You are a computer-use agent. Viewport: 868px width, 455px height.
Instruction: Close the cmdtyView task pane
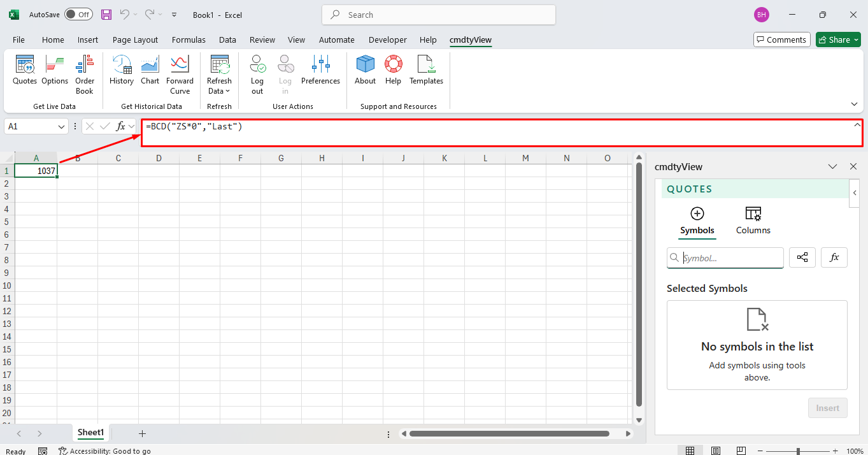(x=853, y=166)
